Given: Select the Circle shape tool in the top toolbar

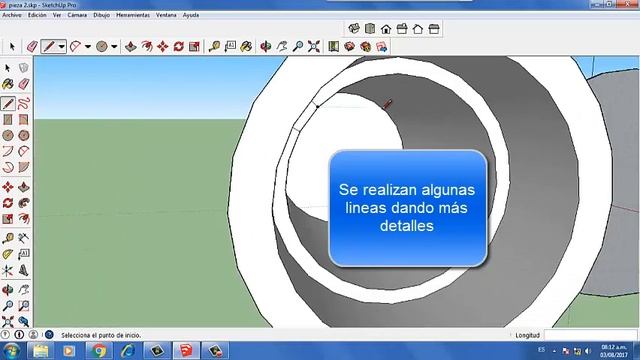Looking at the screenshot, I should click(102, 47).
